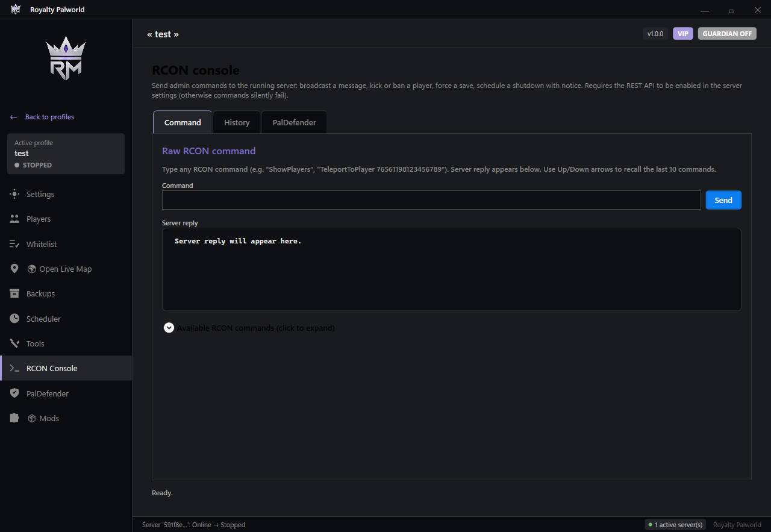
Task: Click the 1 active server(s) indicator
Action: coord(675,525)
